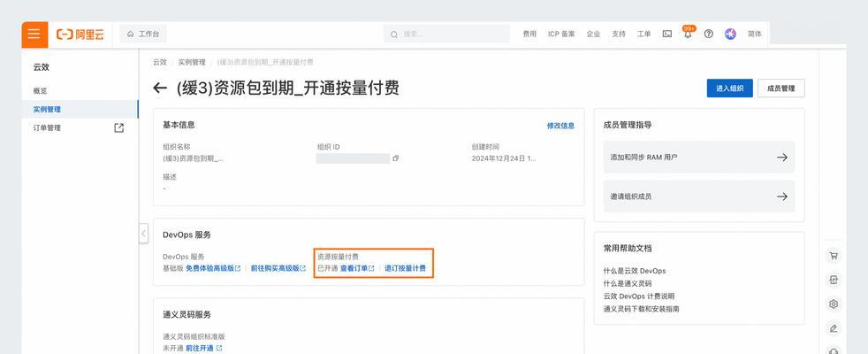Click the 基础版 text under DevOps 服务
The width and height of the screenshot is (868, 354).
pyautogui.click(x=172, y=268)
